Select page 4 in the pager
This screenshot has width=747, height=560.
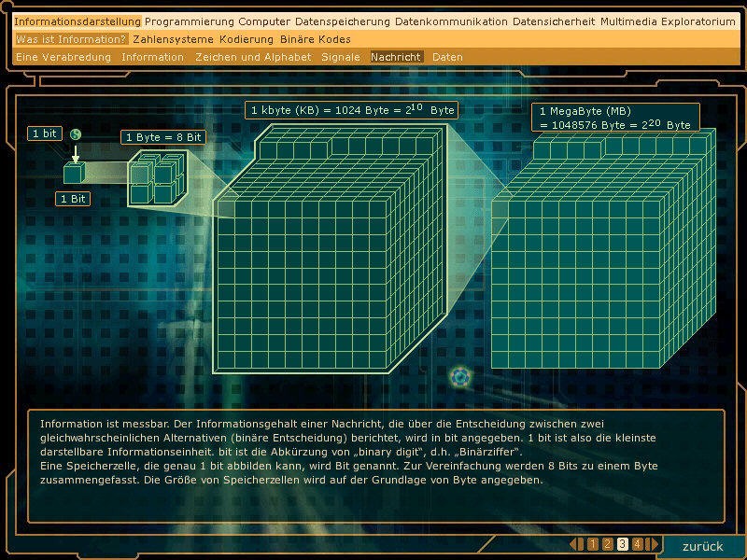pyautogui.click(x=637, y=544)
